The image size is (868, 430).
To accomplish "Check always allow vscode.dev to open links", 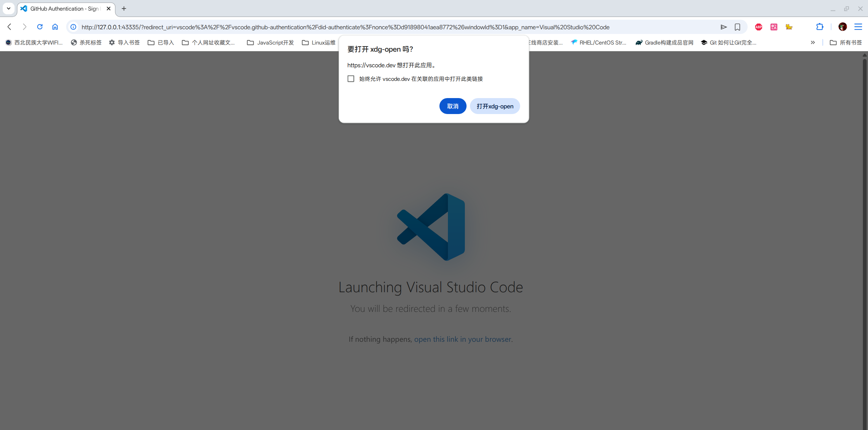I will [351, 79].
